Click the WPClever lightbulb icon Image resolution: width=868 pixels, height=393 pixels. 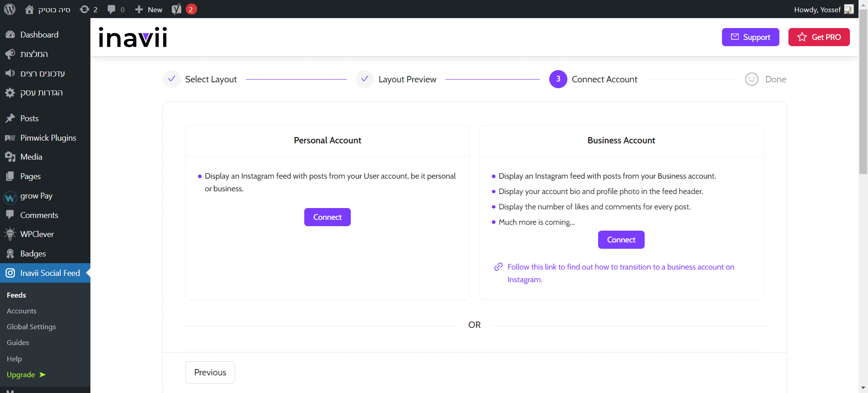tap(10, 234)
